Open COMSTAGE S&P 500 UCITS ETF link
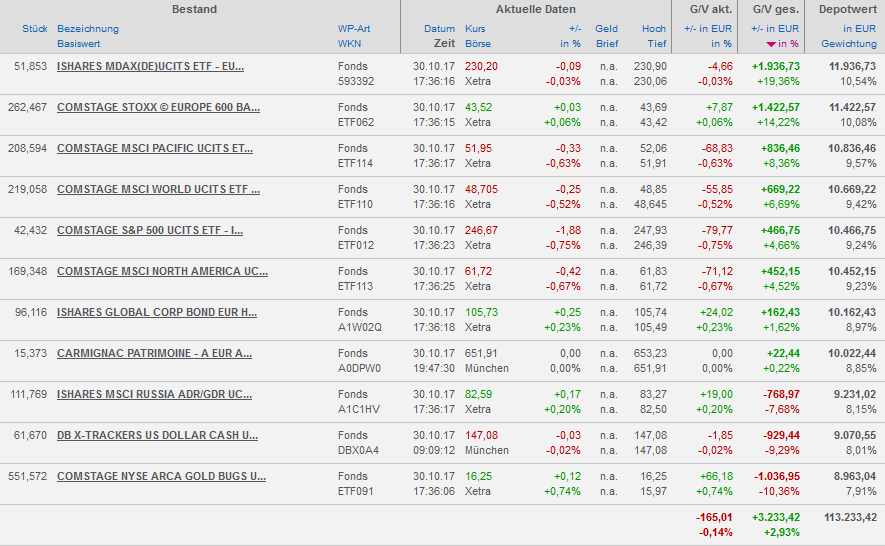Screen dimensions: 885x546 coord(150,230)
